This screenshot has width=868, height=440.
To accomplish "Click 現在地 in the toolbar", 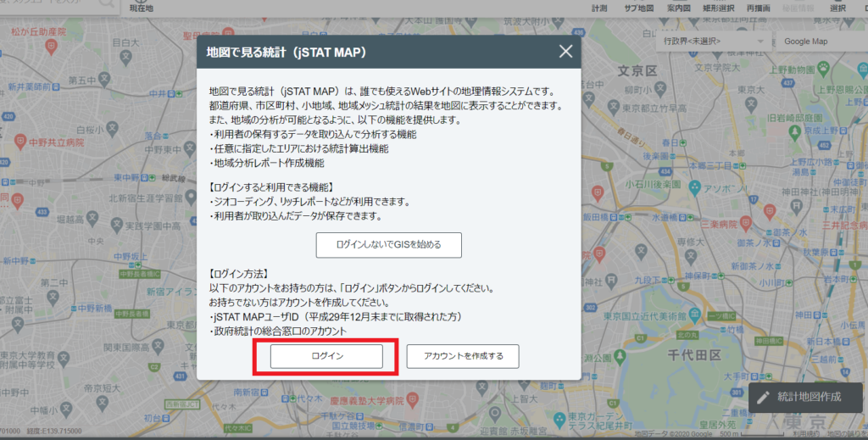I will pyautogui.click(x=142, y=7).
